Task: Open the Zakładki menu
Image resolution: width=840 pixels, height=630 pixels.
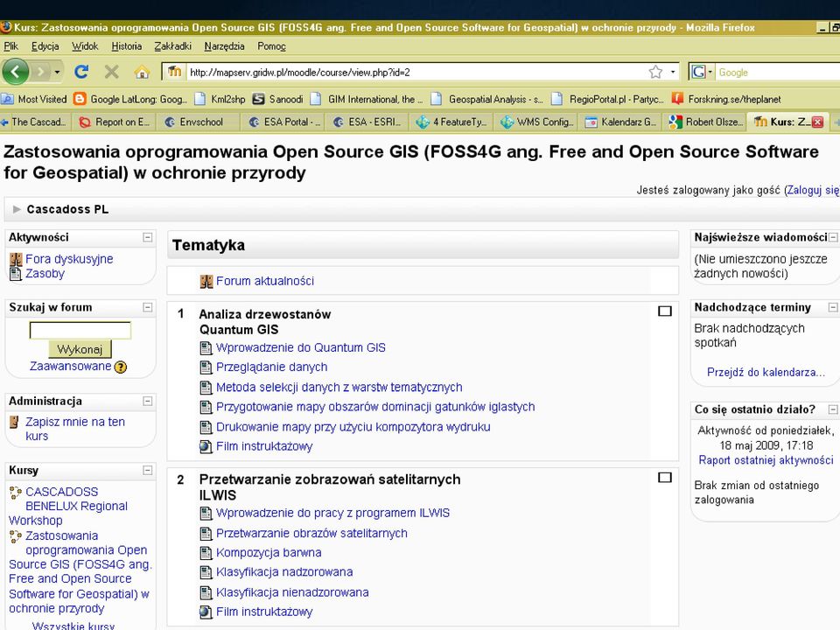Action: click(x=172, y=46)
